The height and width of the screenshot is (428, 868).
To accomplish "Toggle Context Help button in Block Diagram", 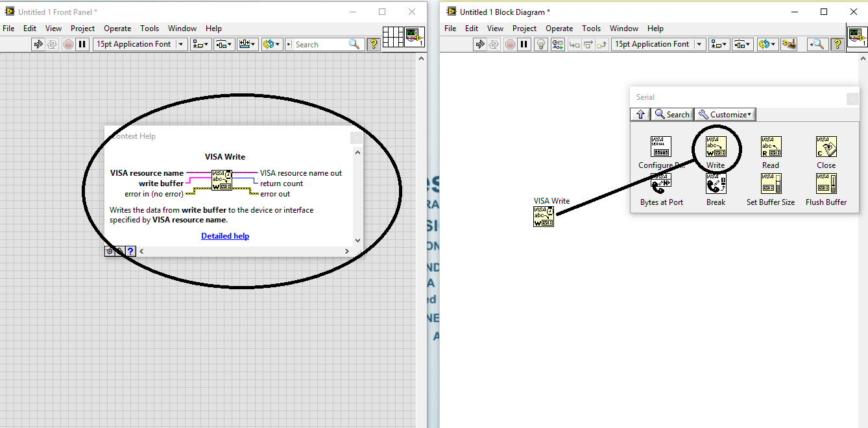I will pos(838,44).
